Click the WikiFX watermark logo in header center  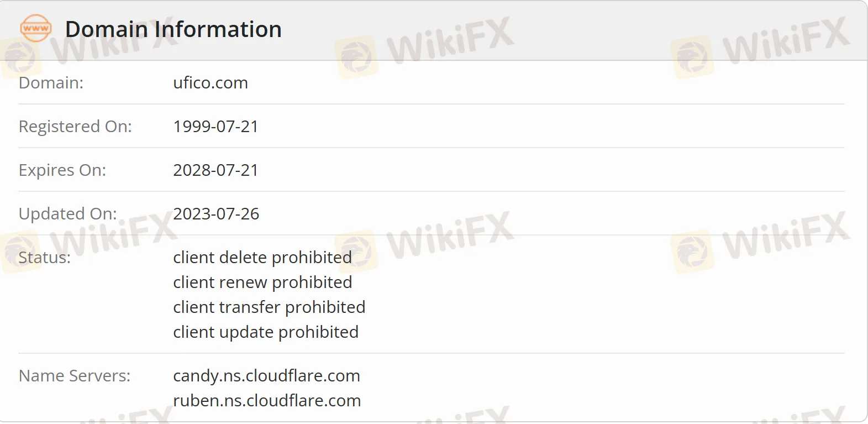click(424, 45)
